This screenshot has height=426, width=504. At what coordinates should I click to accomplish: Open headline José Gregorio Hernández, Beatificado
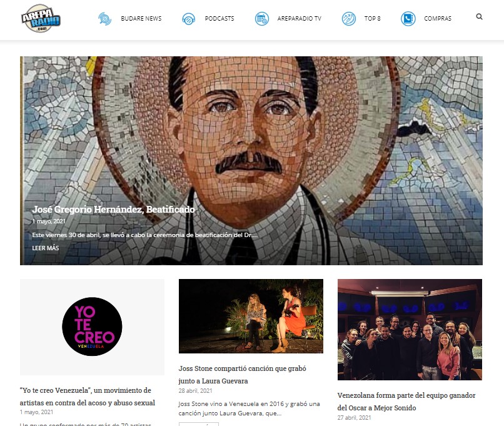[x=113, y=210]
